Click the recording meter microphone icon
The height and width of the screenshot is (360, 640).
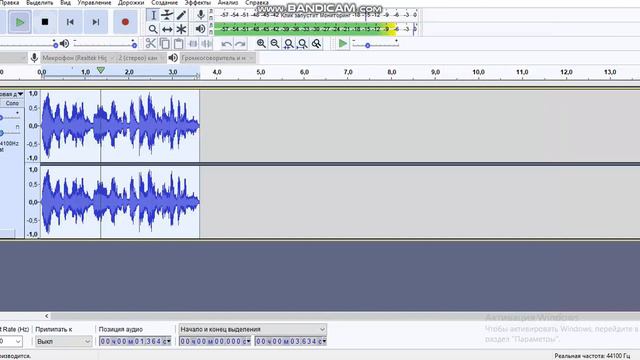[x=200, y=15]
